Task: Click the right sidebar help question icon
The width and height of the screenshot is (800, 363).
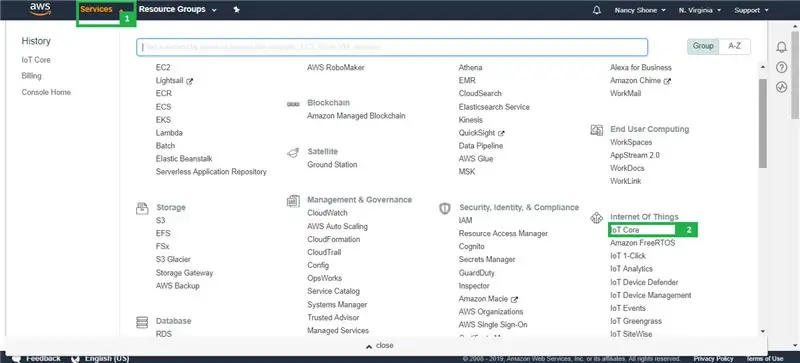Action: pos(782,67)
